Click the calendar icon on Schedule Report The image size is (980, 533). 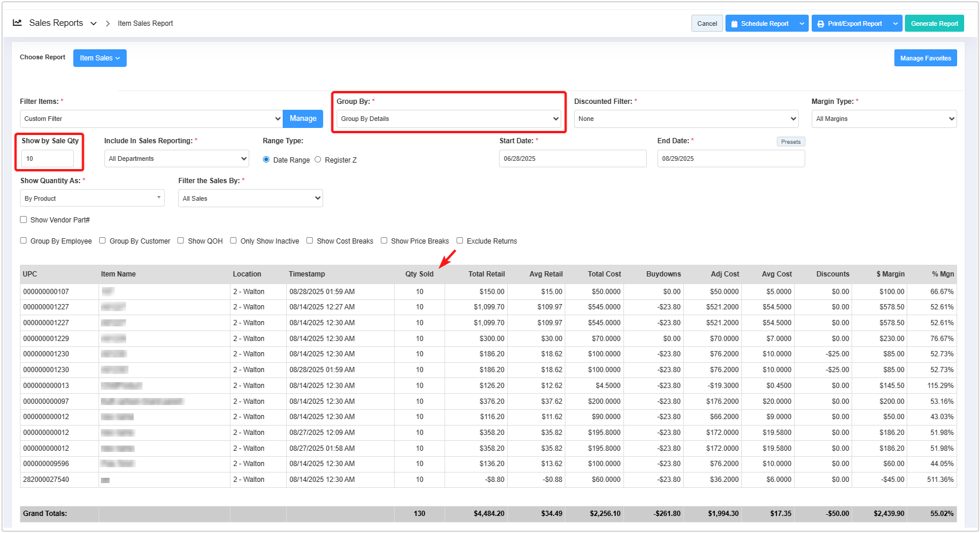coord(734,24)
